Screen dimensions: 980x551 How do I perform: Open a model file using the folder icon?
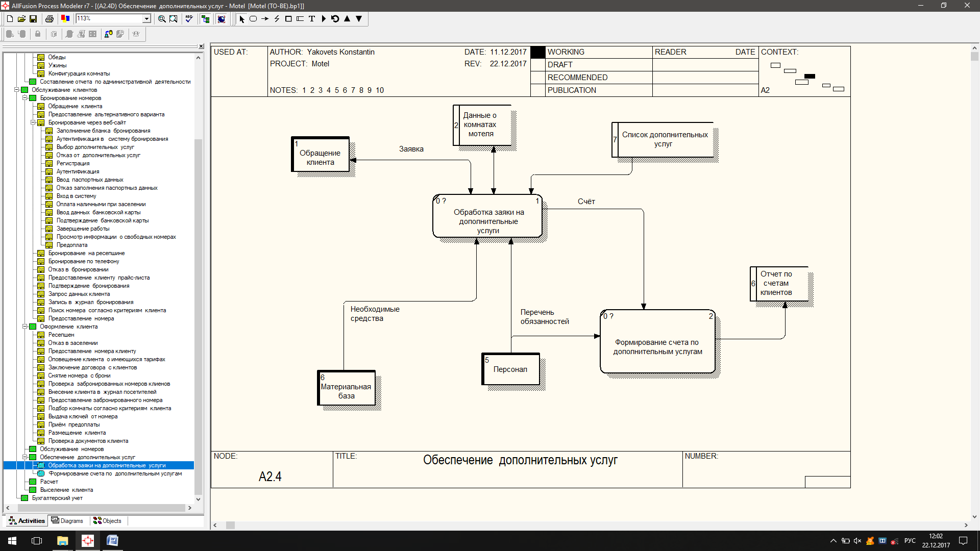21,19
